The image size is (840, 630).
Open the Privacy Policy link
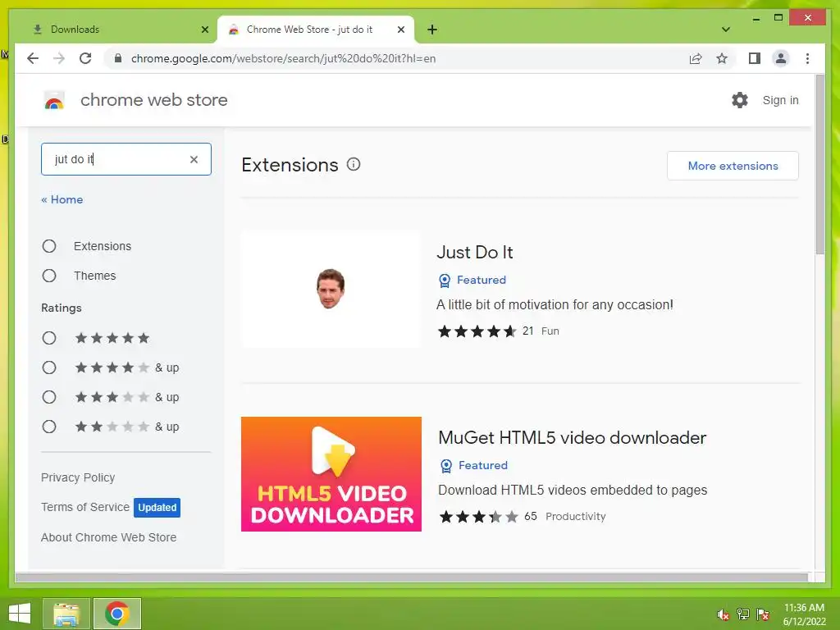click(78, 477)
